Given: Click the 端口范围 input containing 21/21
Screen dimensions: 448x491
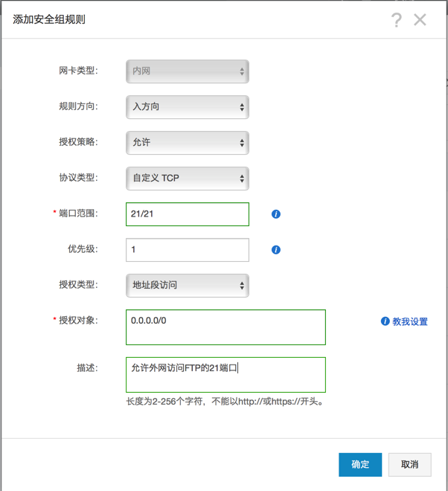Looking at the screenshot, I should (x=188, y=214).
